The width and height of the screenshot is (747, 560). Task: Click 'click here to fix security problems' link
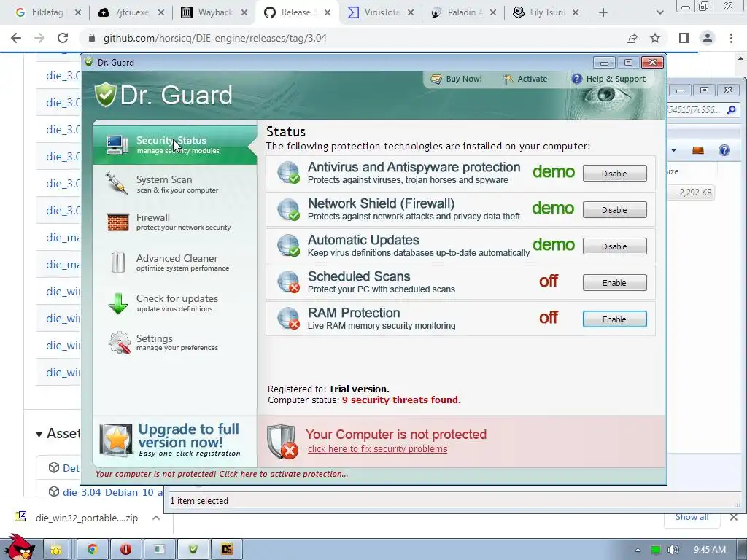pyautogui.click(x=377, y=449)
